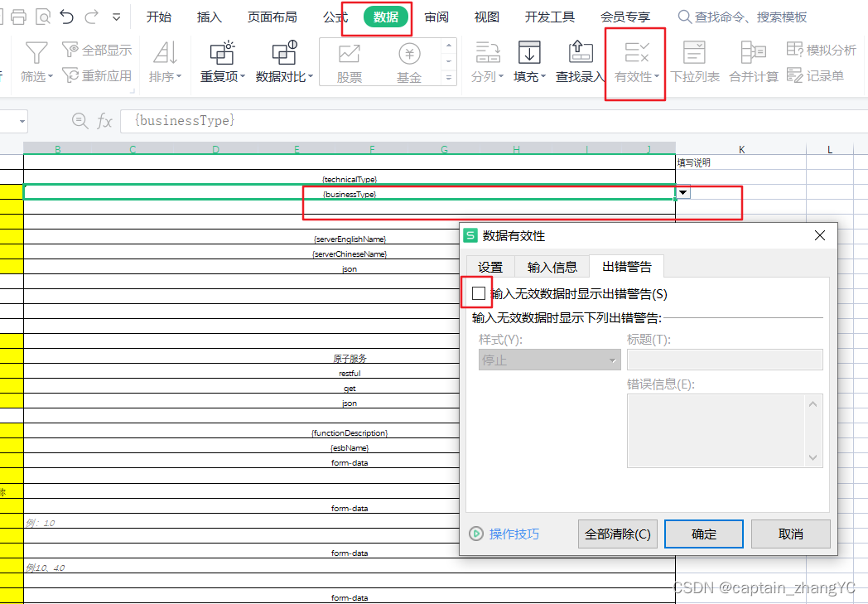Click the 全部清除 clear all button
The height and width of the screenshot is (604, 868).
617,534
